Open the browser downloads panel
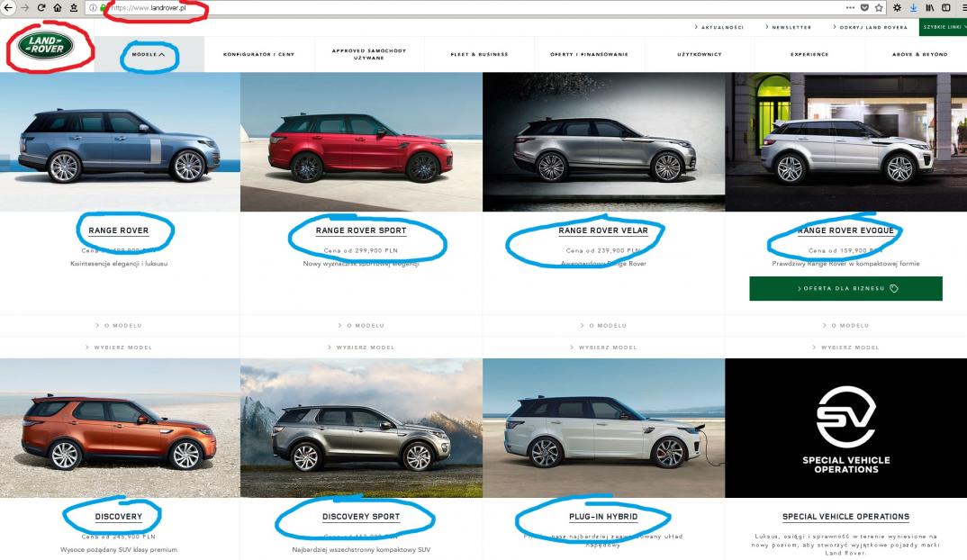Screen dimensions: 967x560 point(913,7)
